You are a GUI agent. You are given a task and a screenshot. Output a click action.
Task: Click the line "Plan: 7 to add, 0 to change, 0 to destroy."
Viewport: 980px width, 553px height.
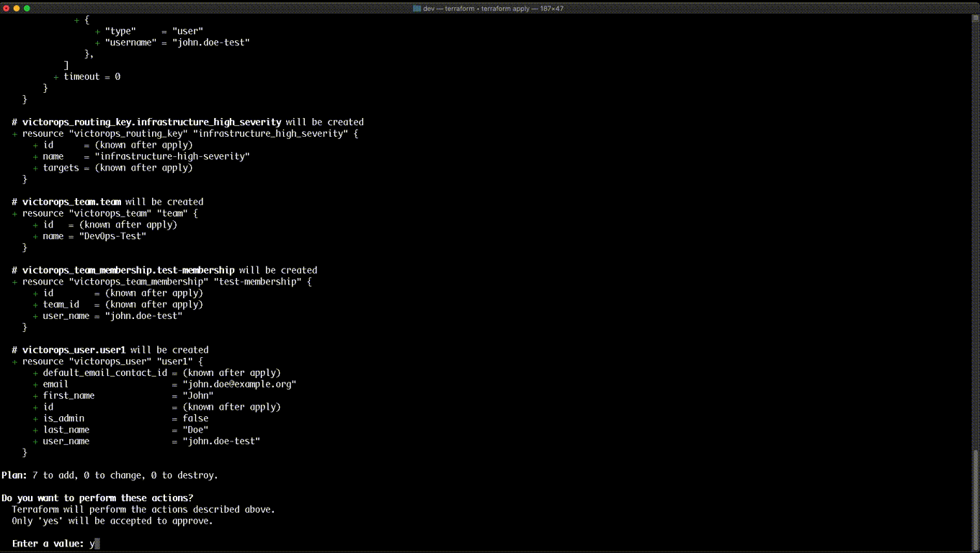pyautogui.click(x=110, y=475)
